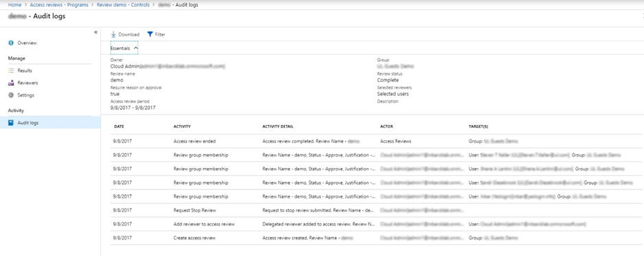Image resolution: width=644 pixels, height=256 pixels.
Task: Sort by ACTIVITY column header
Action: tap(182, 126)
